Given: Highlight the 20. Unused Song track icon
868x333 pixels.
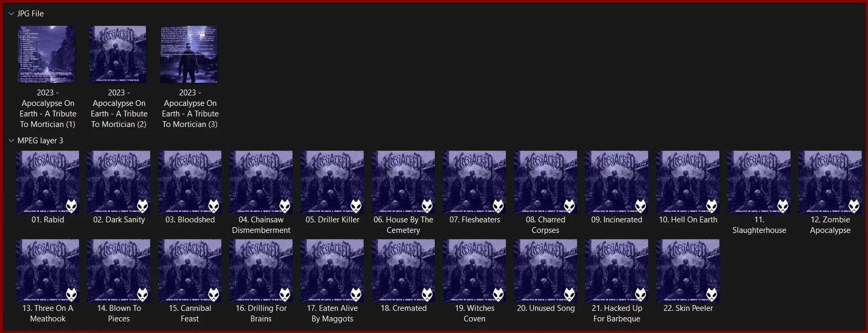Looking at the screenshot, I should [545, 271].
